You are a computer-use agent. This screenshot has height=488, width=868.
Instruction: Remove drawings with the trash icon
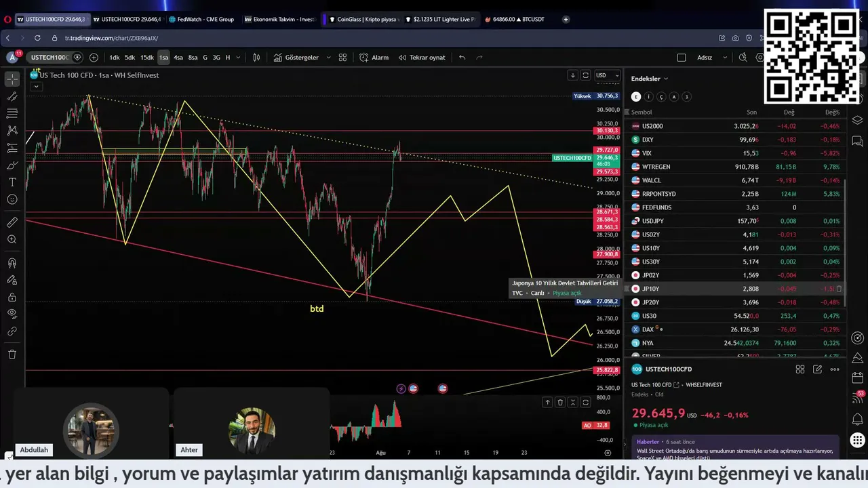12,354
